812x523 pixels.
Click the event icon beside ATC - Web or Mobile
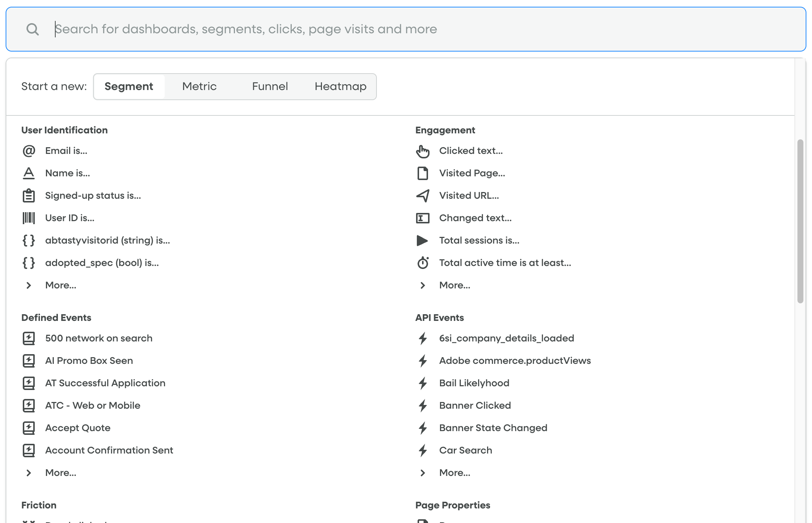pyautogui.click(x=29, y=406)
